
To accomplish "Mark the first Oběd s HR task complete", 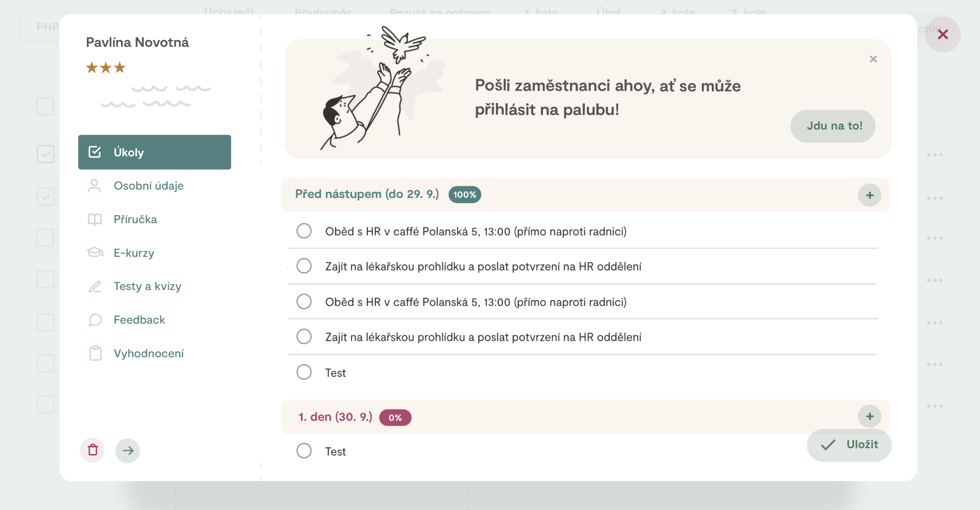I will pyautogui.click(x=304, y=231).
